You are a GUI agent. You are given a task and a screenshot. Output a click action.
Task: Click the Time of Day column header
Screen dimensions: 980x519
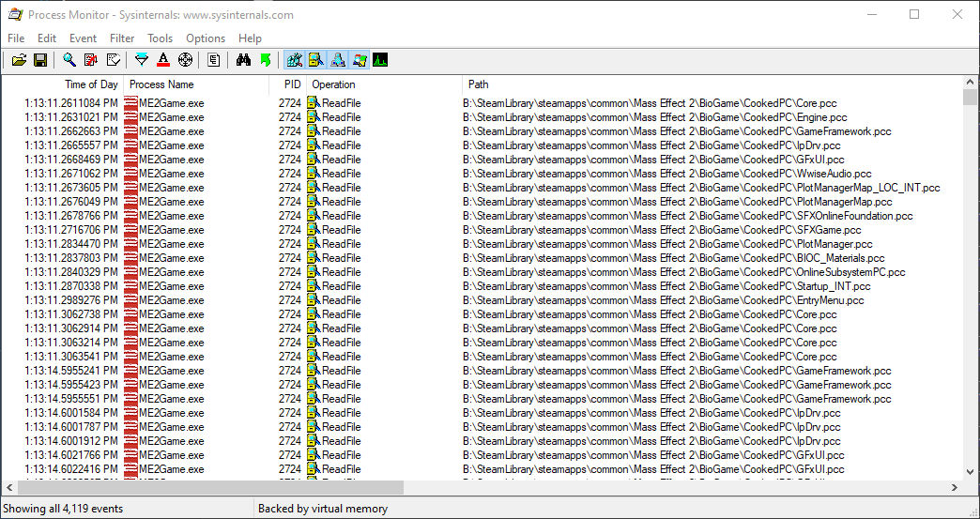click(63, 84)
